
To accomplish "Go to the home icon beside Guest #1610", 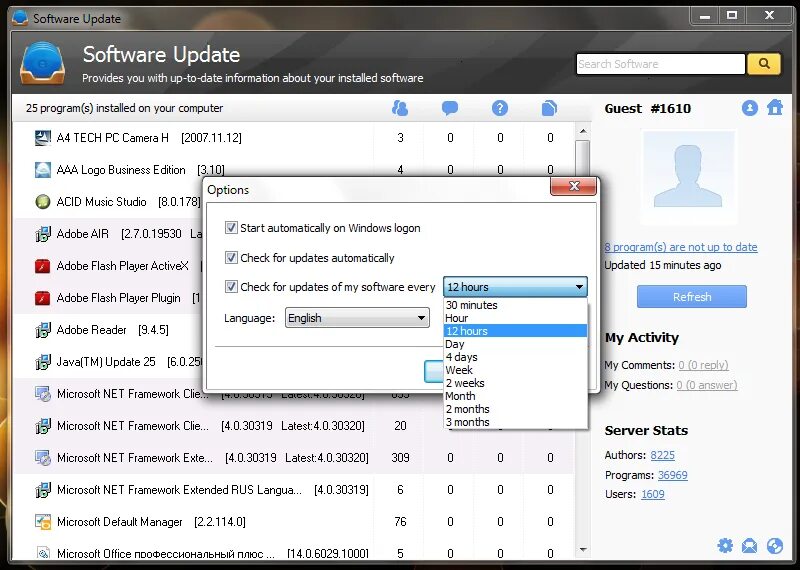I will click(x=774, y=108).
